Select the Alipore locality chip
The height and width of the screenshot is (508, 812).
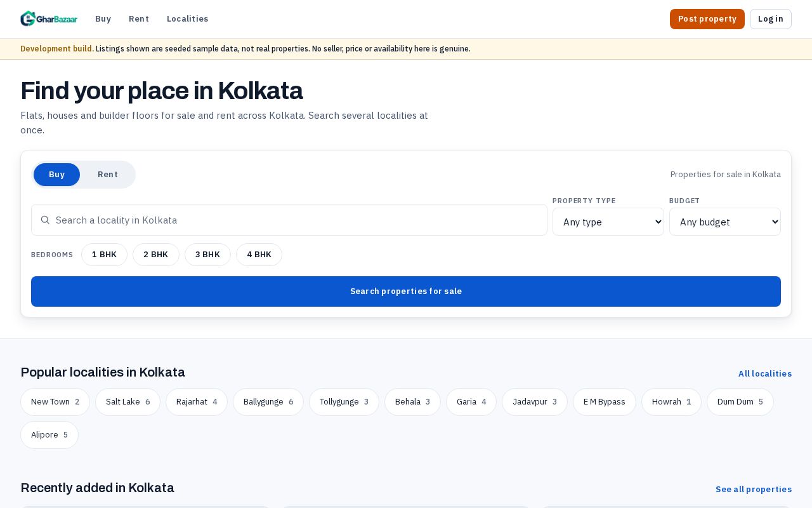49,435
